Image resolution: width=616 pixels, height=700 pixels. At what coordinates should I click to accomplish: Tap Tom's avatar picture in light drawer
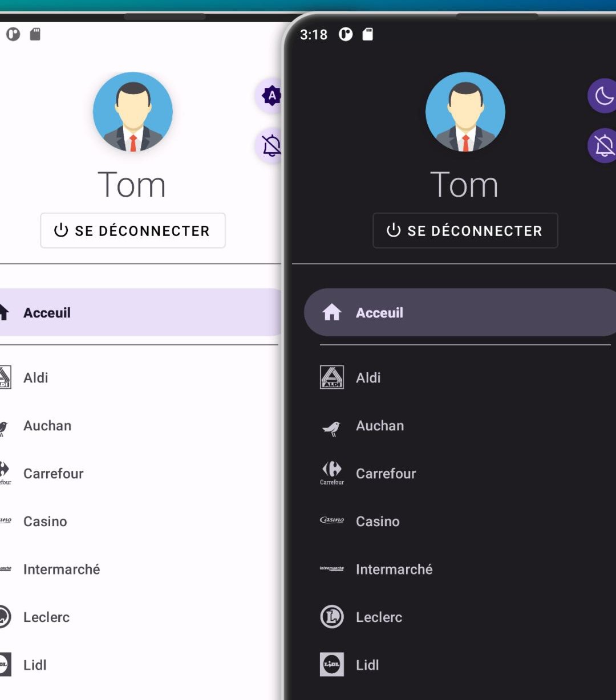(133, 112)
